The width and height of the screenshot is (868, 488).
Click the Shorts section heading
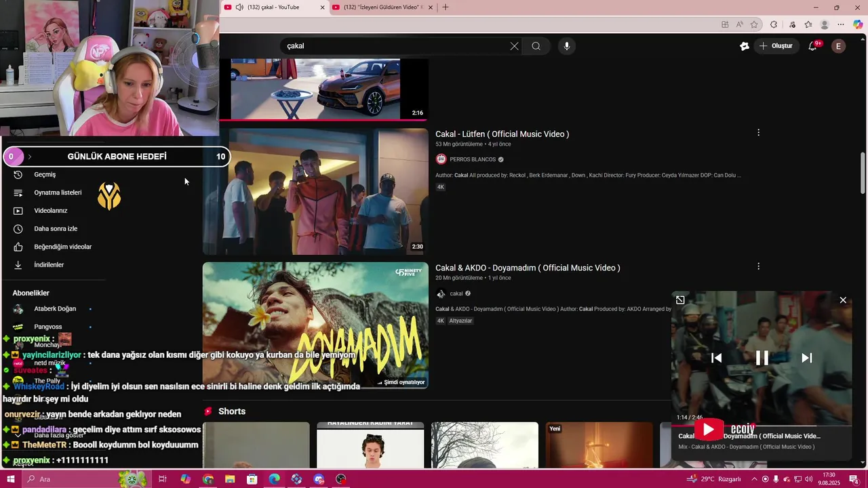(x=232, y=411)
